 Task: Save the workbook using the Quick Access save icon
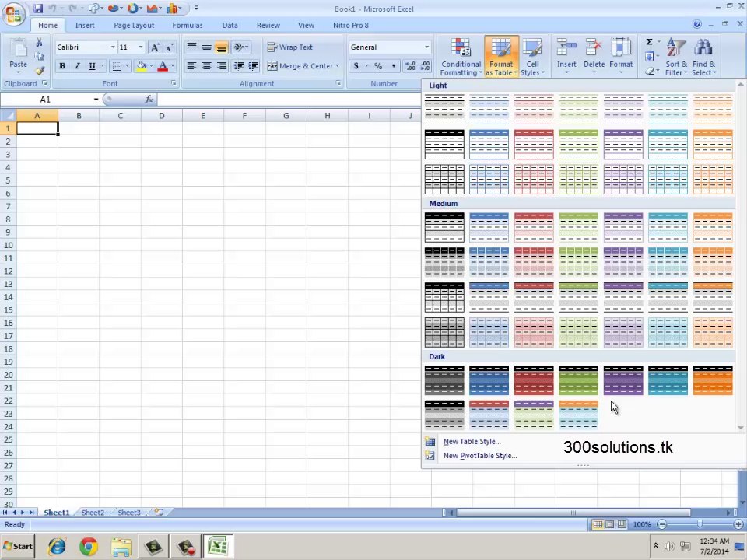38,9
